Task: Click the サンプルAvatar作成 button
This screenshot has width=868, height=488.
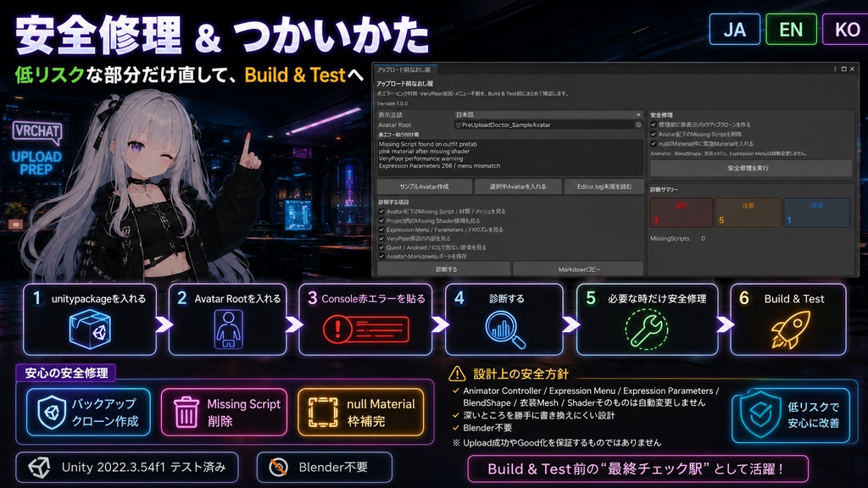Action: pos(425,186)
